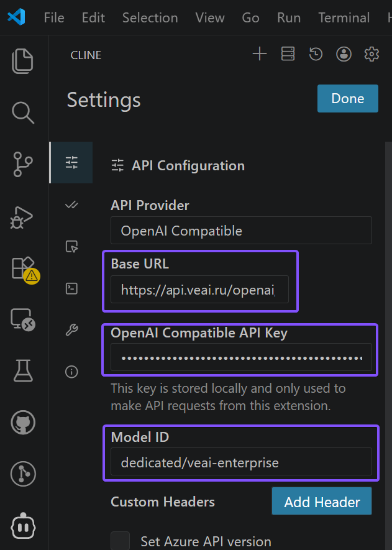
Task: Open Cline task history icon
Action: pos(316,54)
